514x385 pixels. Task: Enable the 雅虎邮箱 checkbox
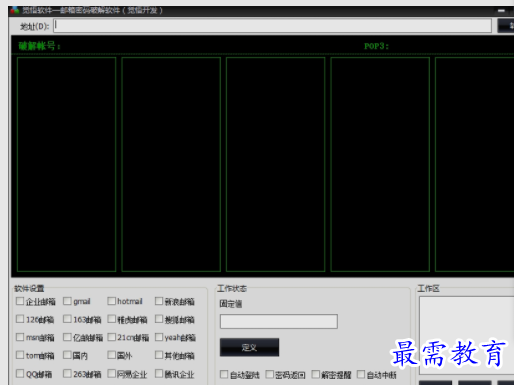pyautogui.click(x=111, y=319)
